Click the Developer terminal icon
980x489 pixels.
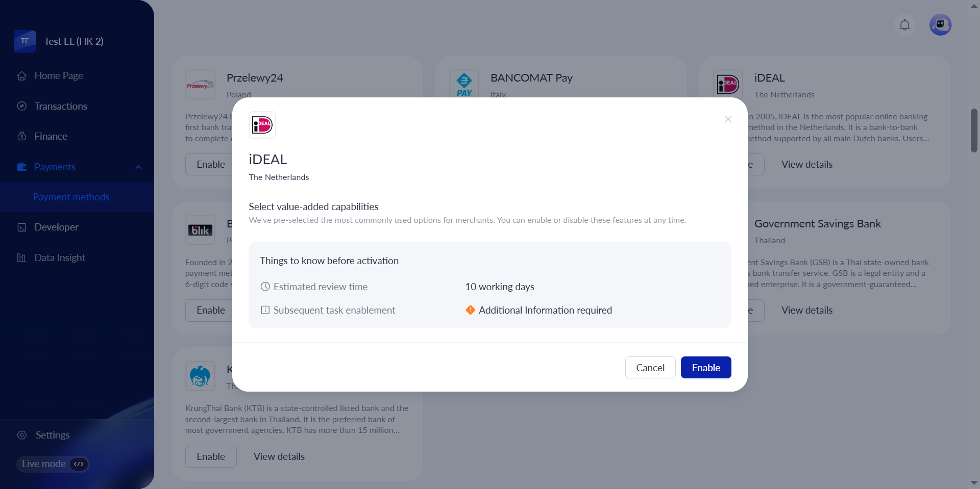tap(22, 227)
